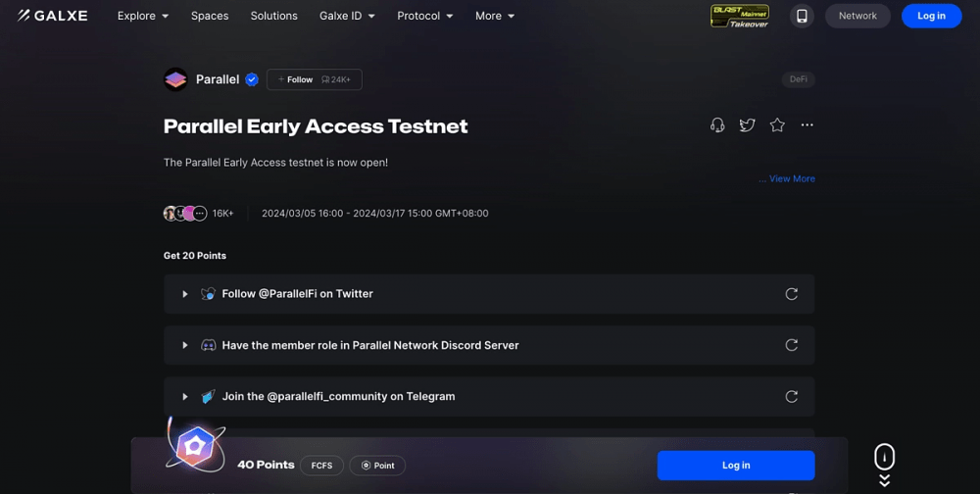Go to Spaces in navigation

click(210, 17)
